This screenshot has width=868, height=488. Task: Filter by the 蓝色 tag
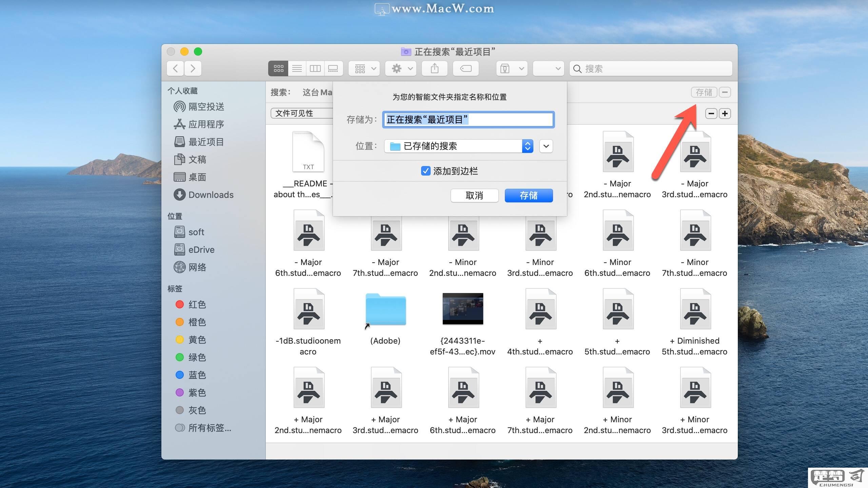point(191,375)
